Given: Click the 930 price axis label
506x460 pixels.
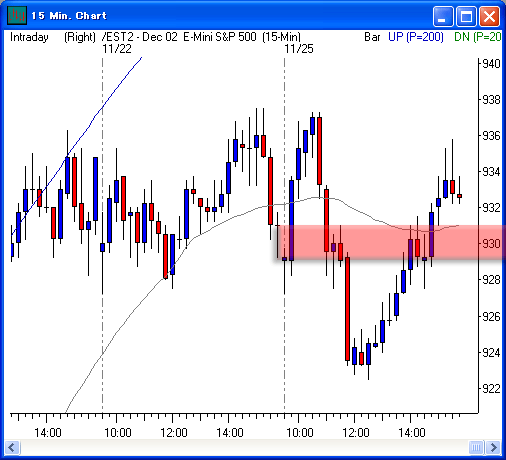Looking at the screenshot, I should 491,244.
